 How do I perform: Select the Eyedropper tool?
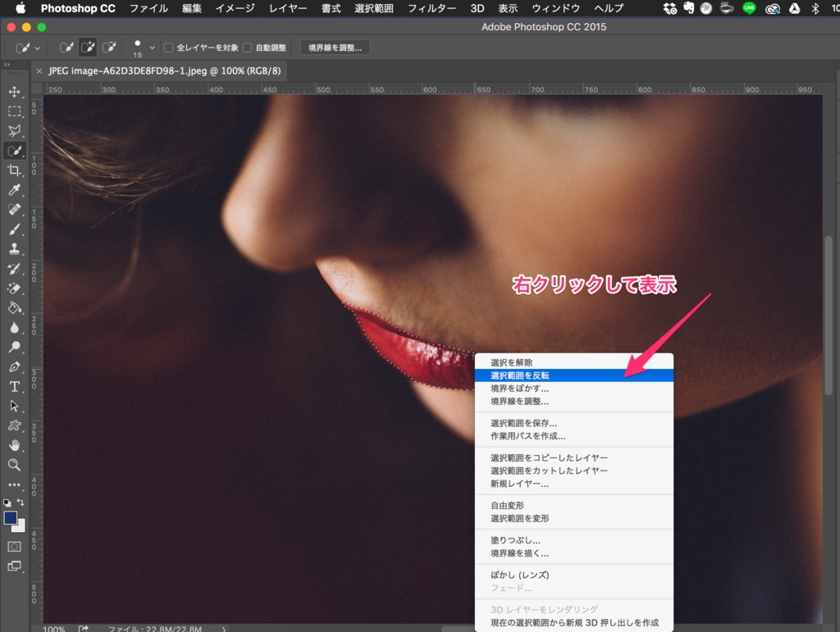pos(15,189)
